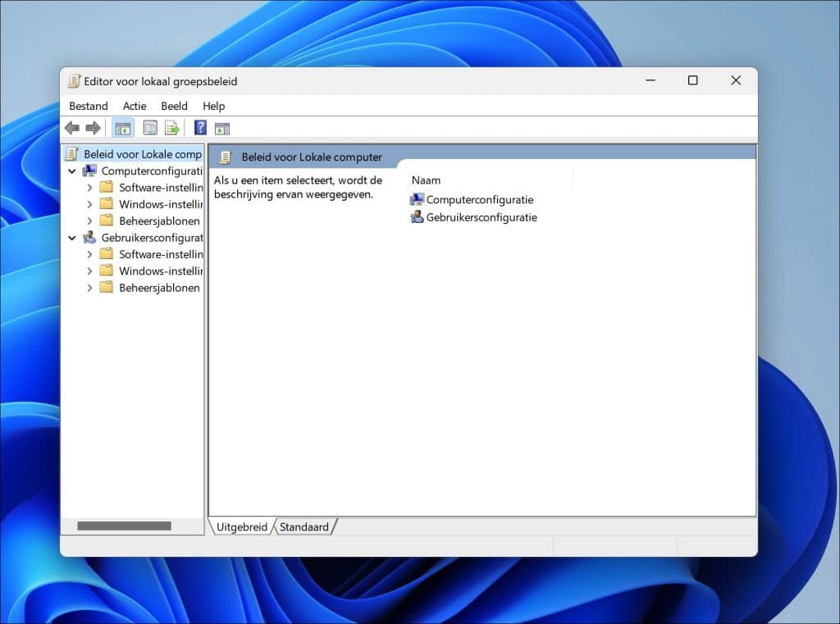The height and width of the screenshot is (624, 840).
Task: Click the tree pane horizontal scrollbar
Action: coord(124,526)
